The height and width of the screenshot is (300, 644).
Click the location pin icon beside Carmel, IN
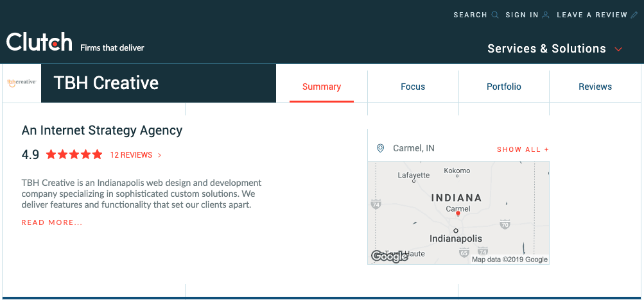pos(380,149)
